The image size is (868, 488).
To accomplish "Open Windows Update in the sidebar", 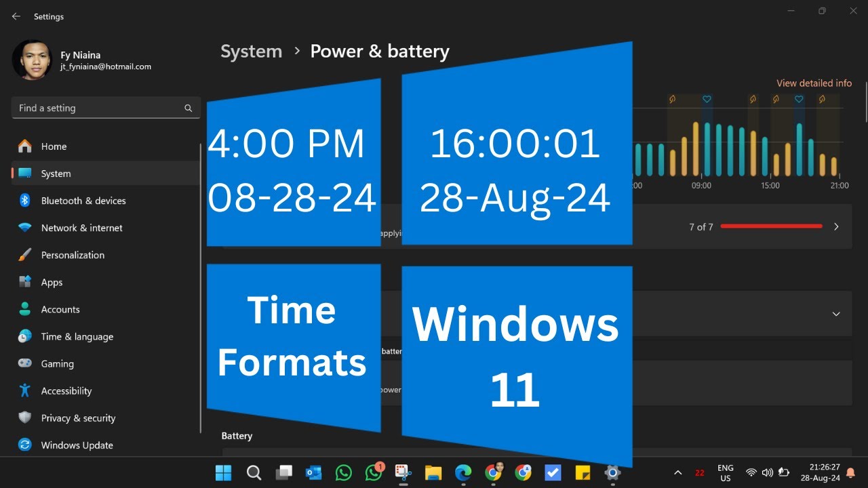I will (x=106, y=445).
